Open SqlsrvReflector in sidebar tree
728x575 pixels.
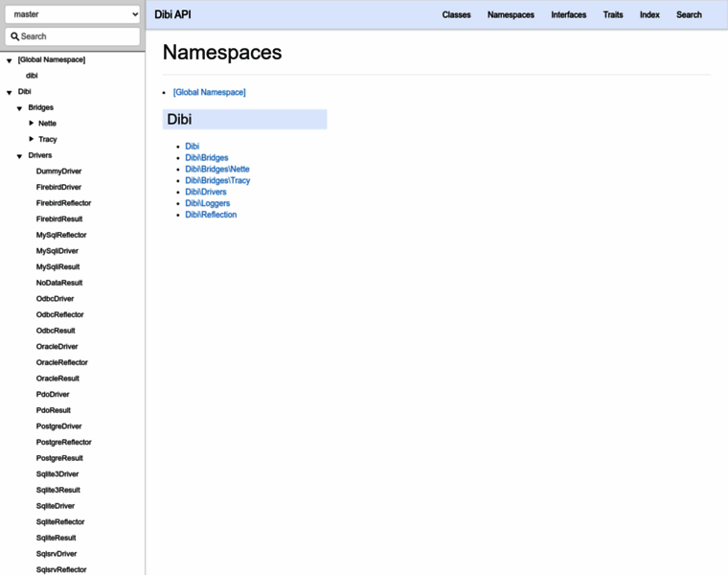(61, 569)
